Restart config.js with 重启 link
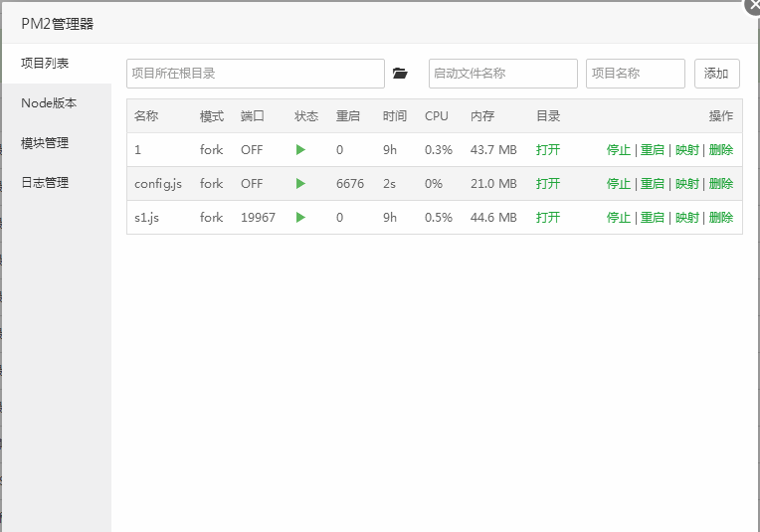This screenshot has height=532, width=760. (x=653, y=184)
